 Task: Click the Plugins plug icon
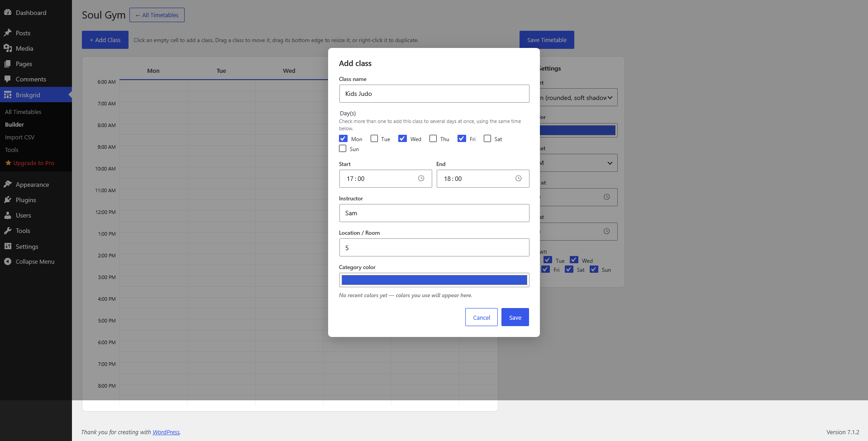click(x=8, y=200)
